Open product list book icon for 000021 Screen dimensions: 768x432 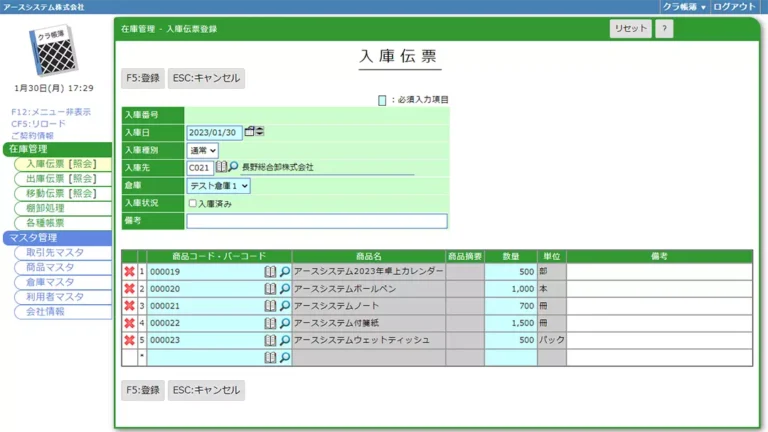pyautogui.click(x=270, y=306)
